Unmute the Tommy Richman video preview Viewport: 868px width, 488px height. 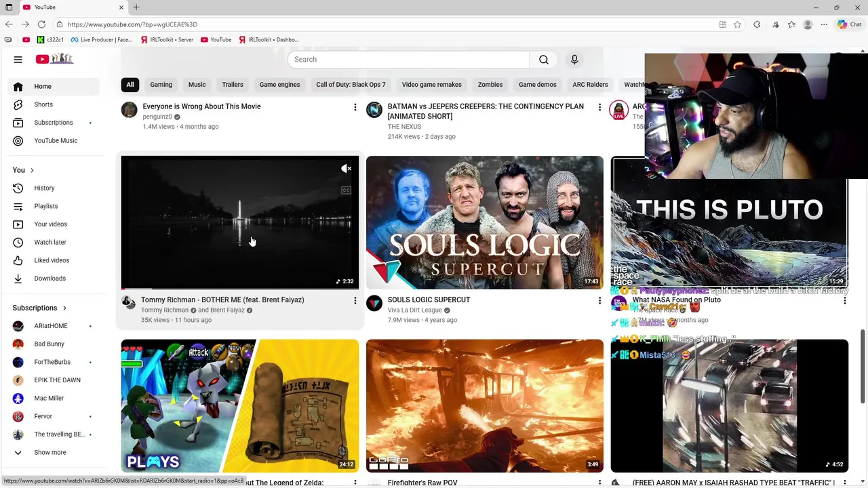click(347, 169)
